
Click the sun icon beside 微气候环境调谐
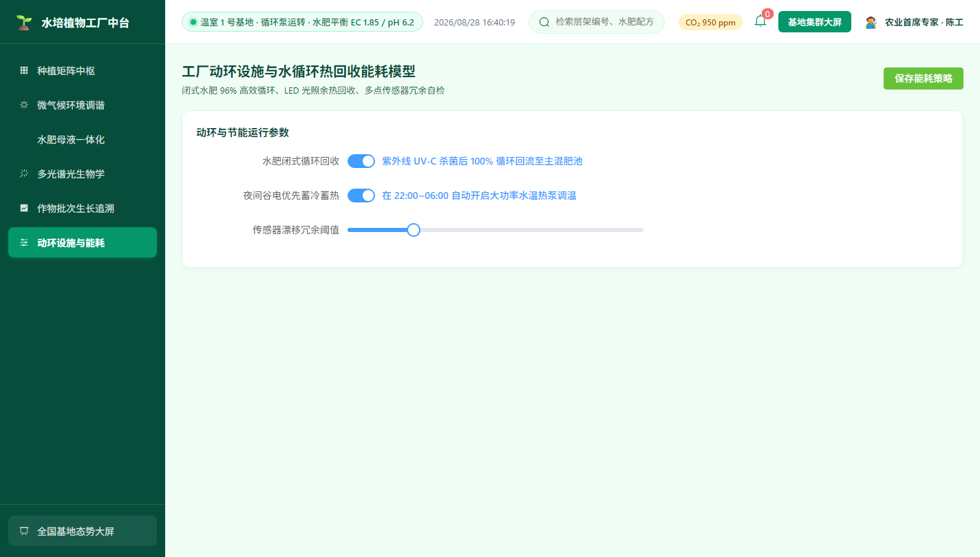(24, 105)
